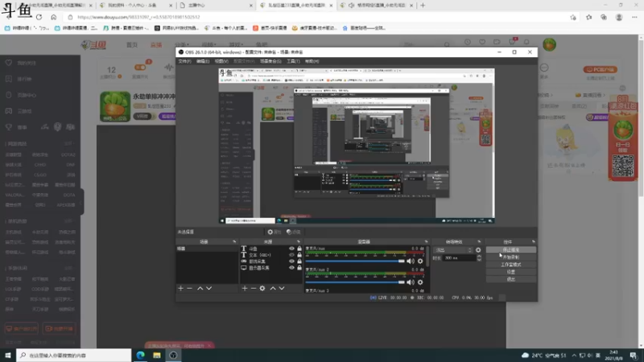
Task: Open File Explorer from the taskbar
Action: pos(157,355)
